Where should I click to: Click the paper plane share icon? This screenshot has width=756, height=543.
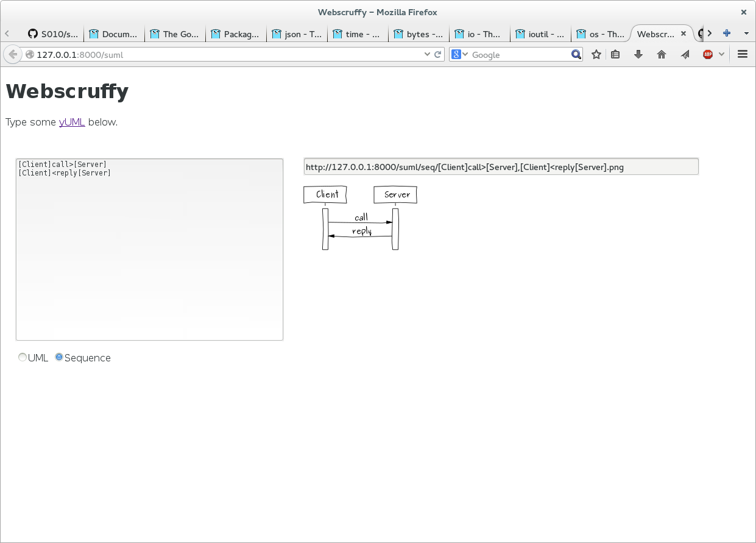(685, 54)
